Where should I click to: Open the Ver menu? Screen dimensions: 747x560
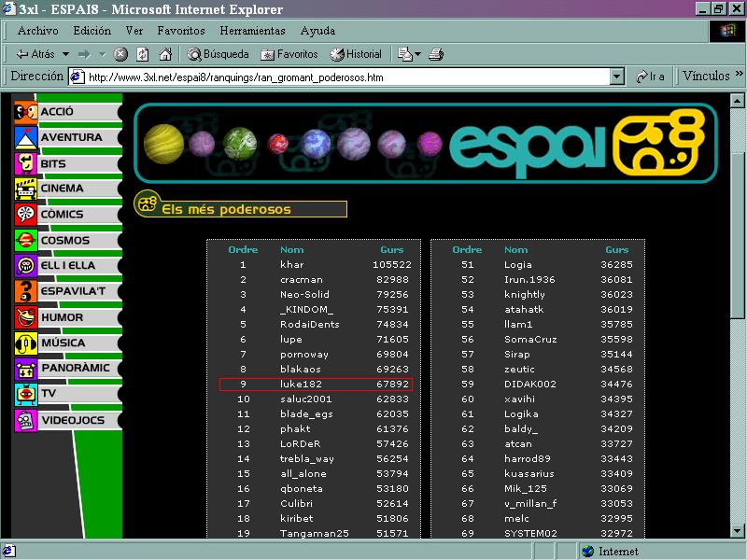coord(134,31)
